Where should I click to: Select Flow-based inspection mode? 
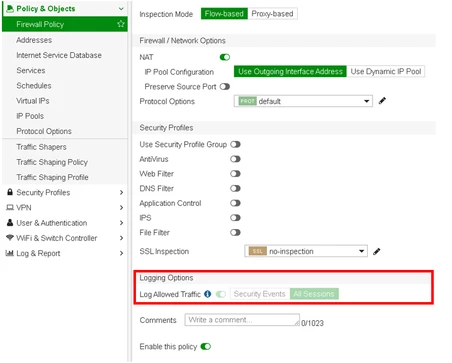coord(224,14)
